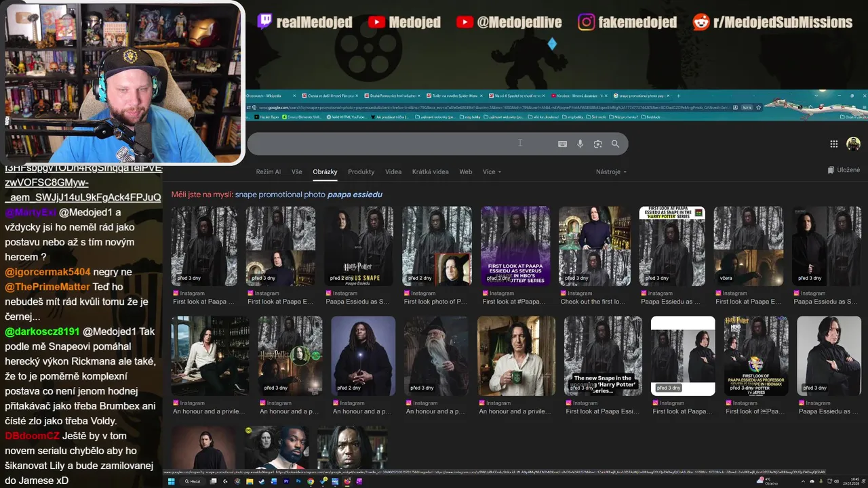Viewport: 868px width, 488px height.
Task: Open the on-screen keyboard icon in search bar
Action: pyautogui.click(x=562, y=144)
